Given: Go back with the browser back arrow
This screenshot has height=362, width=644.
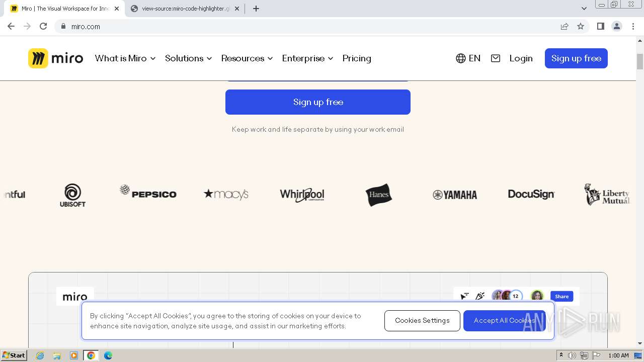Looking at the screenshot, I should coord(11,26).
